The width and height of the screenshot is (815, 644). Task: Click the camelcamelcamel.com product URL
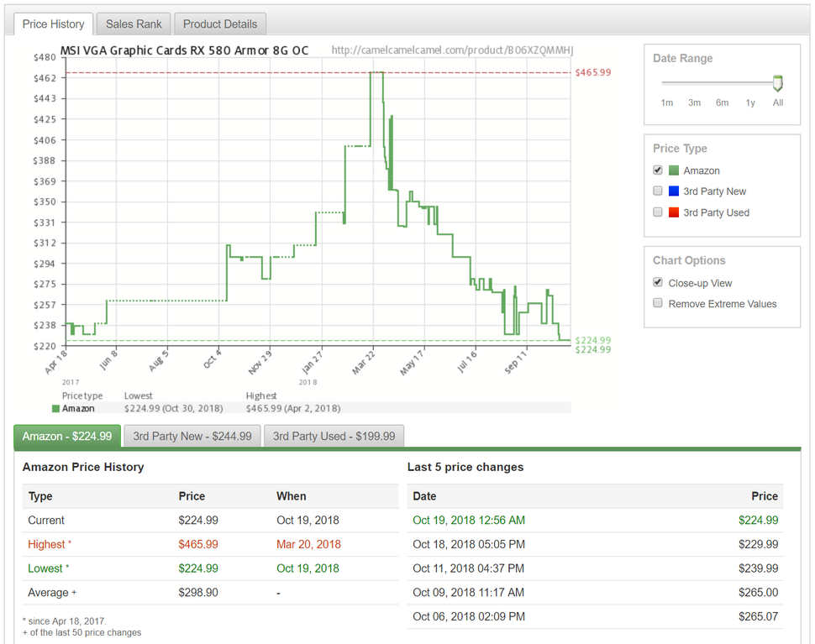click(x=452, y=50)
